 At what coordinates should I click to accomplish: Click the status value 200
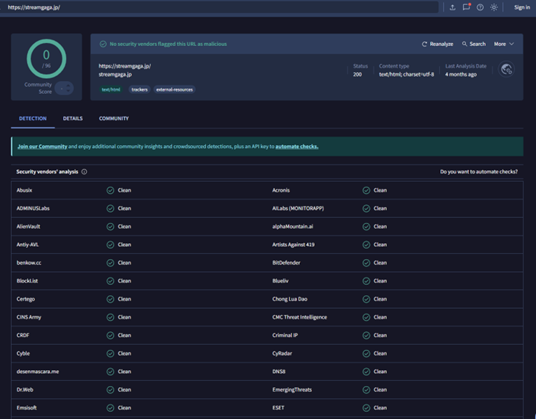point(357,74)
